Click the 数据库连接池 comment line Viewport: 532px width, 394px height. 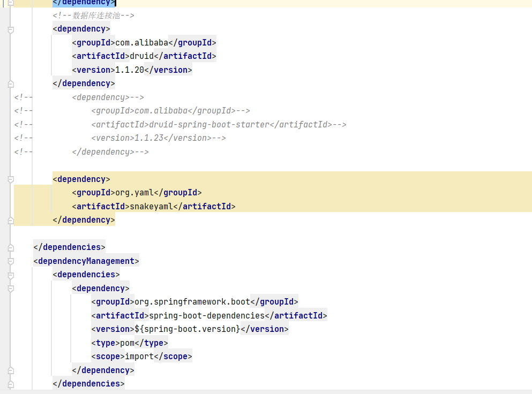(x=94, y=16)
